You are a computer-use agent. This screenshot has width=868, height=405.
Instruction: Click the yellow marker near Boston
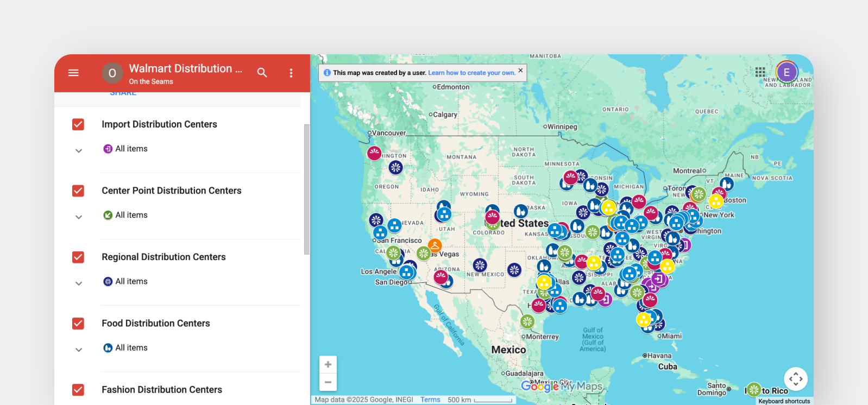[x=716, y=201]
